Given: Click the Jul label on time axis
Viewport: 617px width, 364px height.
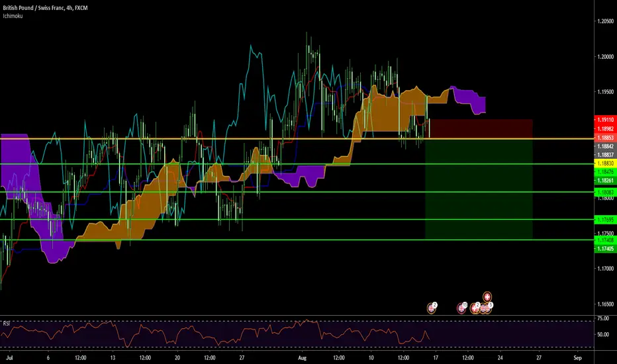Looking at the screenshot, I should tap(9, 357).
